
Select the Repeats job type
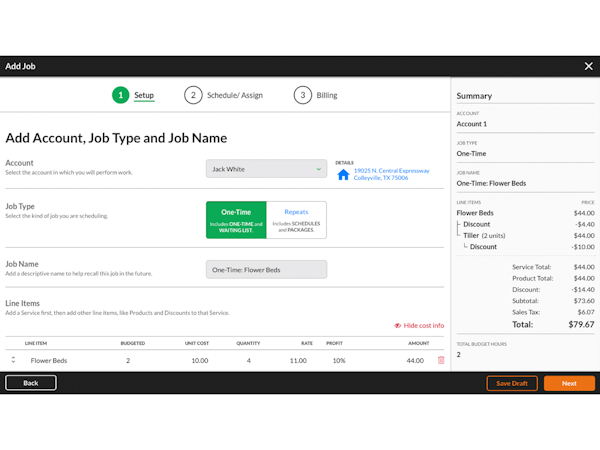pos(296,220)
